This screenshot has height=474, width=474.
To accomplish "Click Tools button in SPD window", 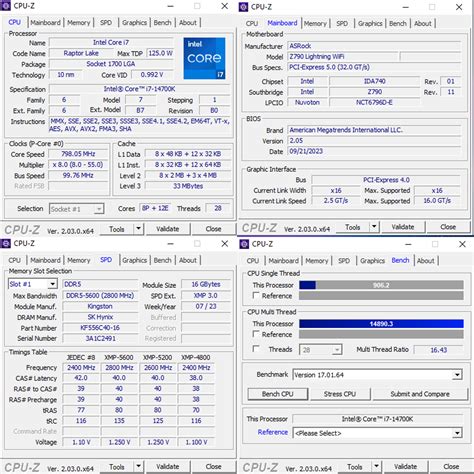I will click(117, 467).
